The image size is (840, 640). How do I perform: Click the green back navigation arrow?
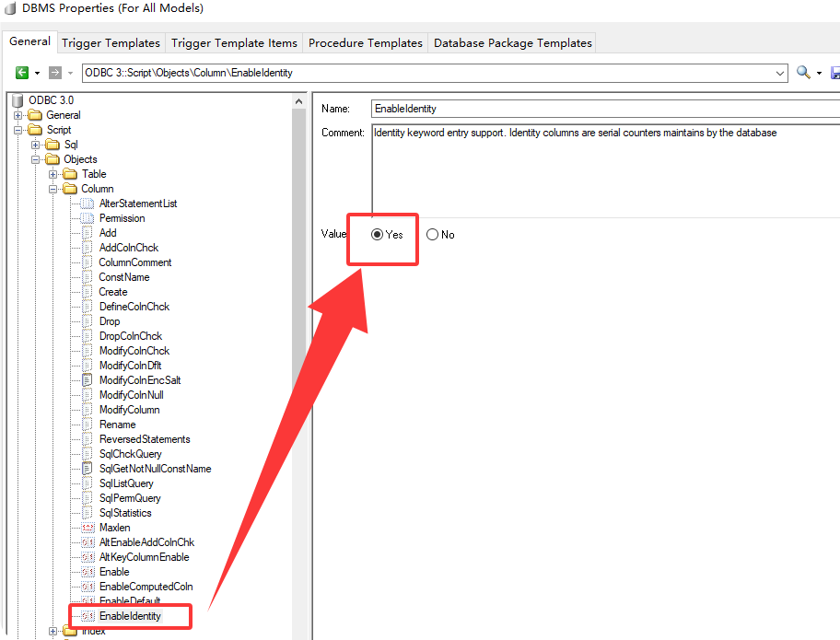click(x=22, y=73)
